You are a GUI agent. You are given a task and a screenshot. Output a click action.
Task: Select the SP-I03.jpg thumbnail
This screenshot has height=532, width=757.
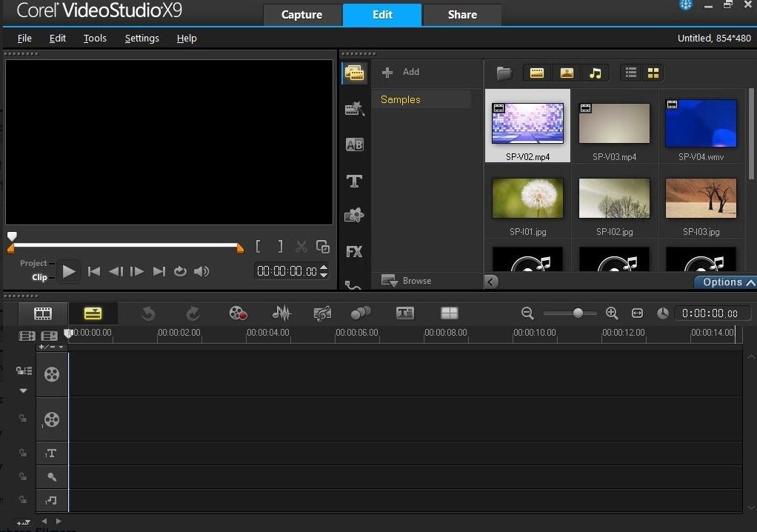[701, 199]
